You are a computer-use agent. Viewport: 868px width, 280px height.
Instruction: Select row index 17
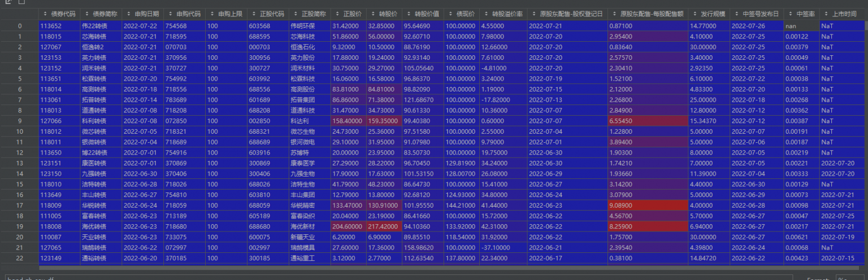click(20, 205)
